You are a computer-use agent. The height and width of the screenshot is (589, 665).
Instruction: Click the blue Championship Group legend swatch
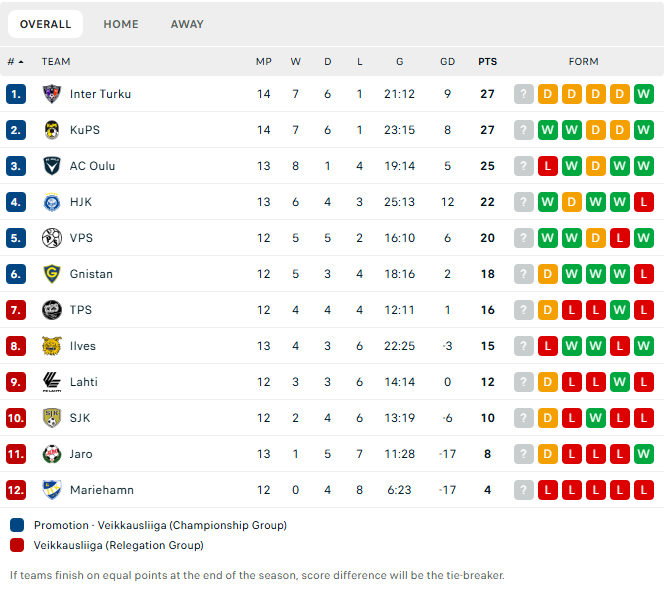pyautogui.click(x=17, y=525)
